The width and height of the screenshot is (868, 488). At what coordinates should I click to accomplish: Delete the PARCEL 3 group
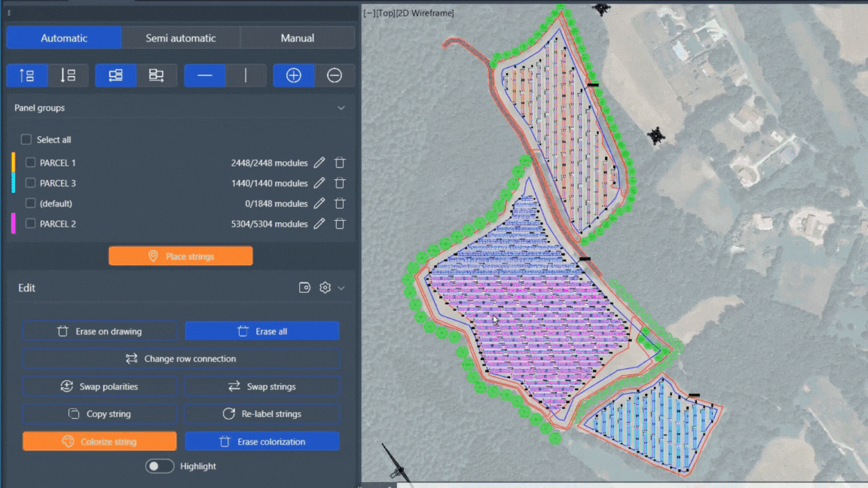(340, 183)
